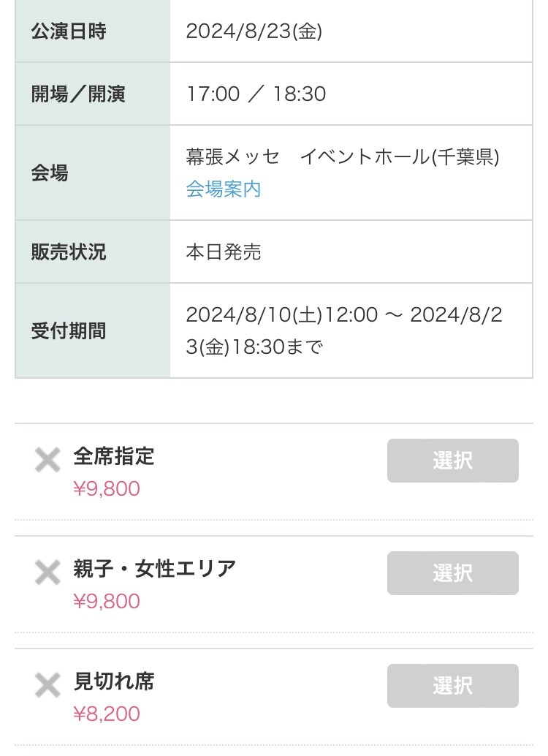548x756 pixels.
Task: Click the 17:00 ／ 18:30 time text
Action: (x=256, y=94)
